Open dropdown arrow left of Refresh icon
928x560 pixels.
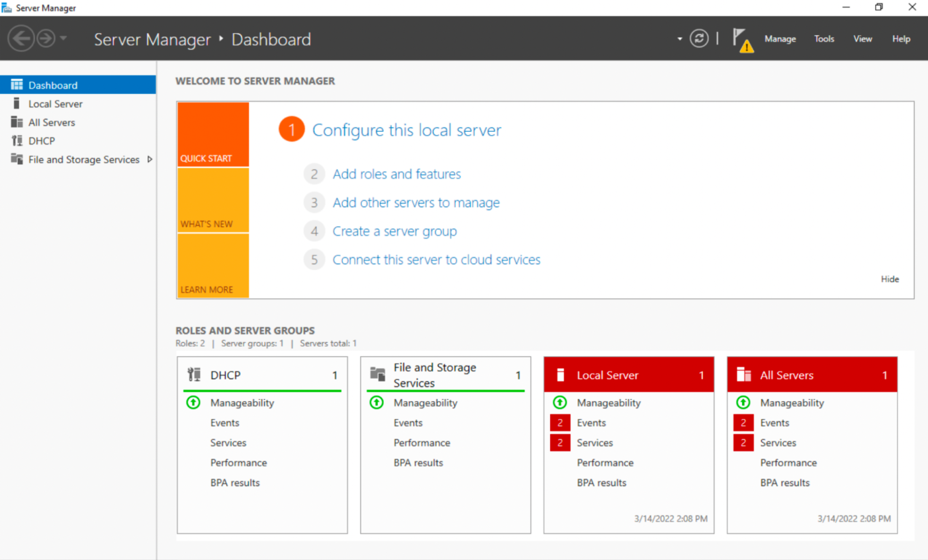(680, 39)
